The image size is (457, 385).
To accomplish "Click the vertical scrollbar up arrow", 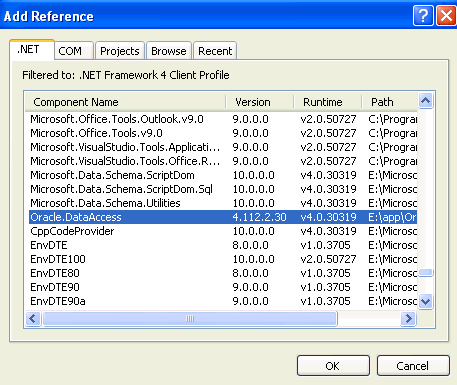I will coord(425,101).
